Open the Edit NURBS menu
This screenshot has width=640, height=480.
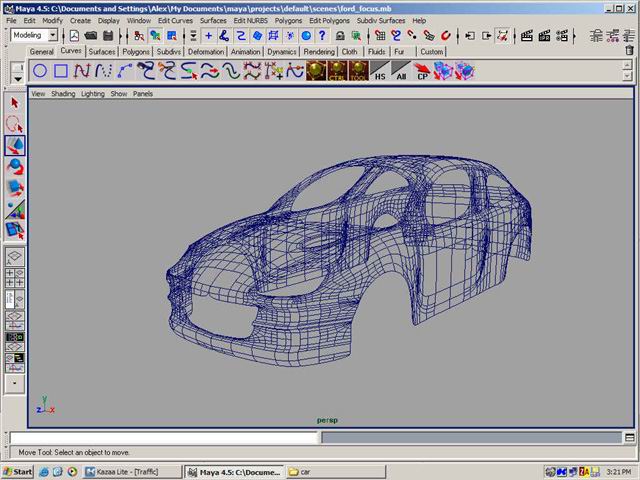click(253, 20)
